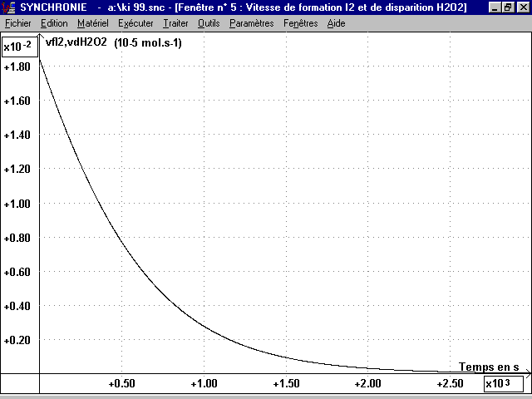Screen dimensions: 532x399
Task: Minimize the Synchronie window
Action: 495,7
